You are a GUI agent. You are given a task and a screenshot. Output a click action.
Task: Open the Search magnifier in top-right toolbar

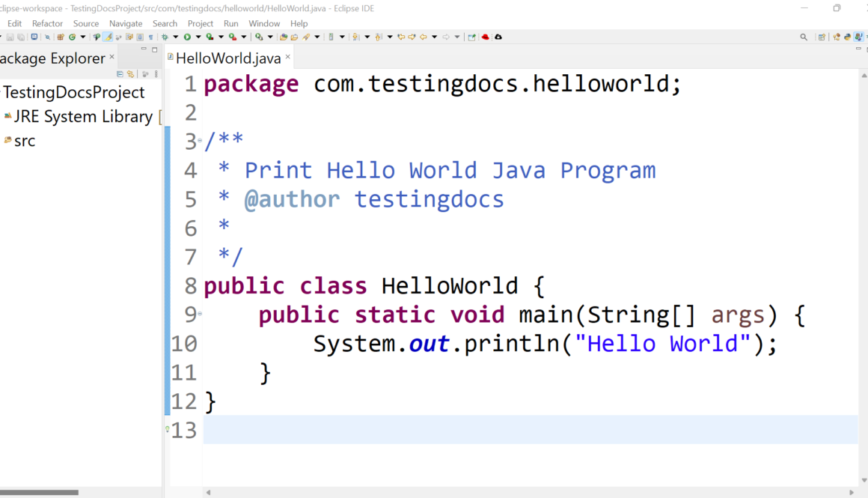(x=804, y=37)
